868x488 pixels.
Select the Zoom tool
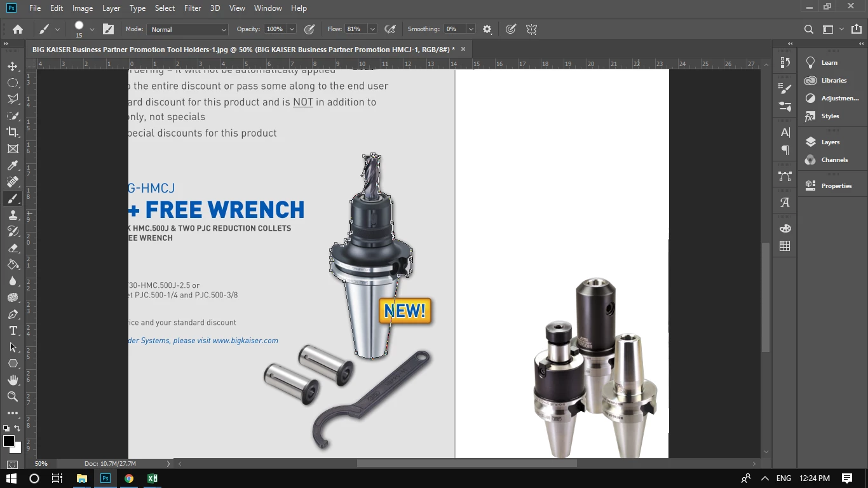pos(13,396)
